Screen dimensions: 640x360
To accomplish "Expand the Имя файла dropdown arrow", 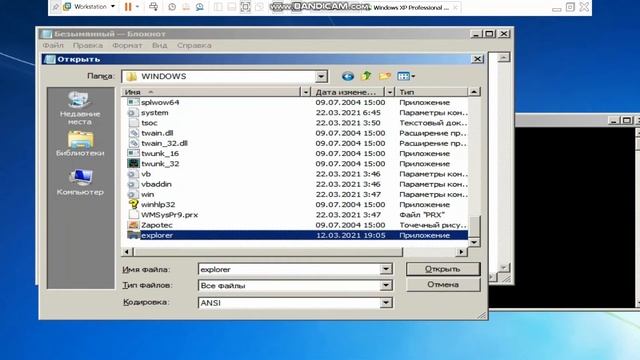I will tap(386, 269).
